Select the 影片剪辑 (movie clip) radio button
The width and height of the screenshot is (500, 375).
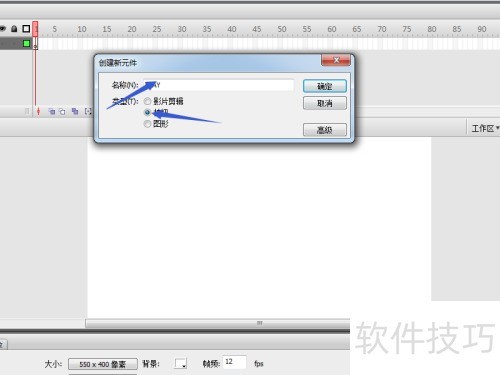click(x=147, y=101)
